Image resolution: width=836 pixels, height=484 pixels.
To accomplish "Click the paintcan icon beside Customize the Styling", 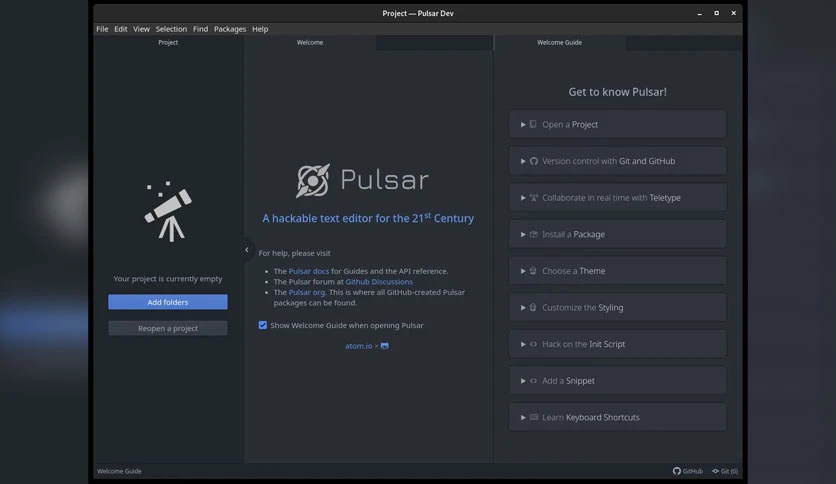I will [x=533, y=308].
